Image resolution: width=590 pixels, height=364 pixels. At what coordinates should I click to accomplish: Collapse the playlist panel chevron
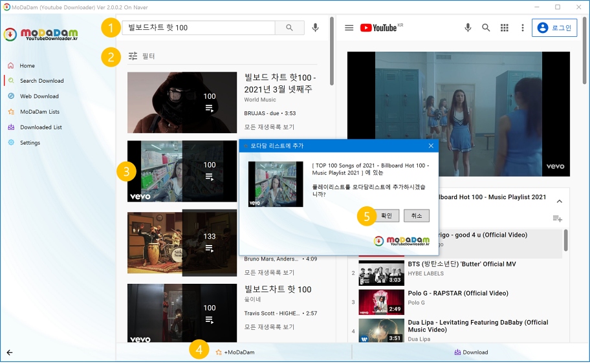560,201
